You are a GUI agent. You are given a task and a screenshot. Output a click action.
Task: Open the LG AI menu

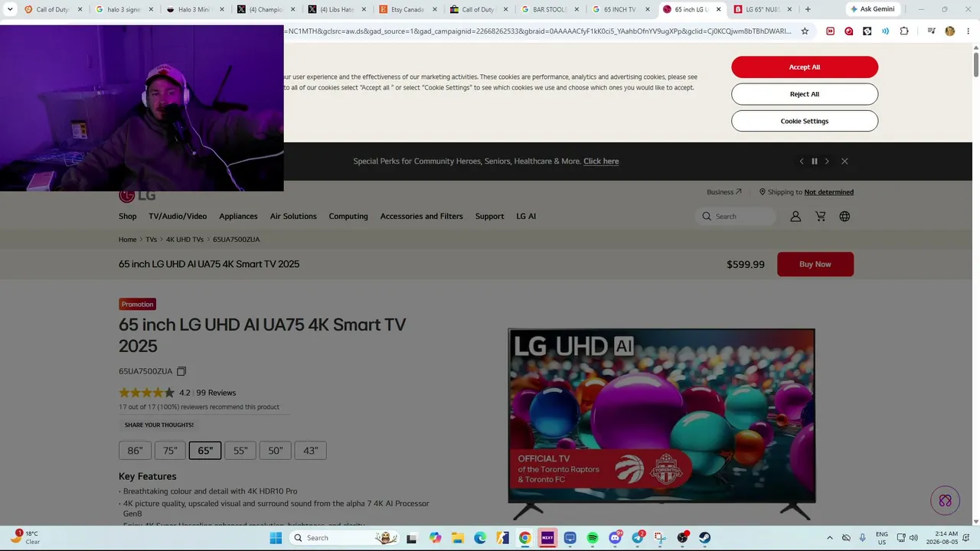pos(526,217)
